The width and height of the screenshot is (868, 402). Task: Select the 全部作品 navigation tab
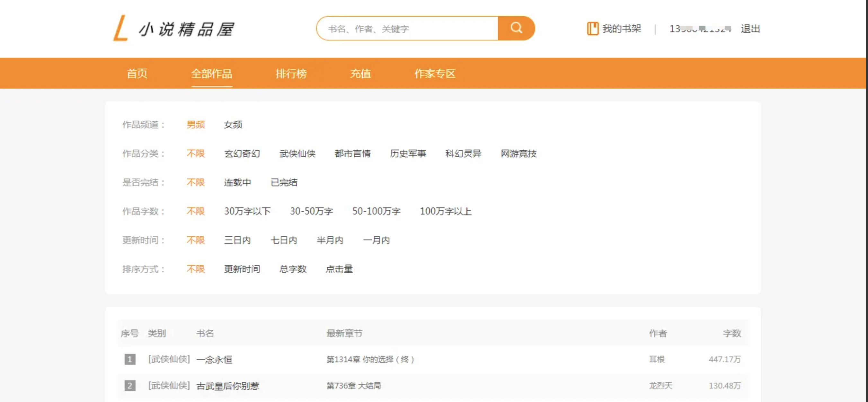(212, 74)
